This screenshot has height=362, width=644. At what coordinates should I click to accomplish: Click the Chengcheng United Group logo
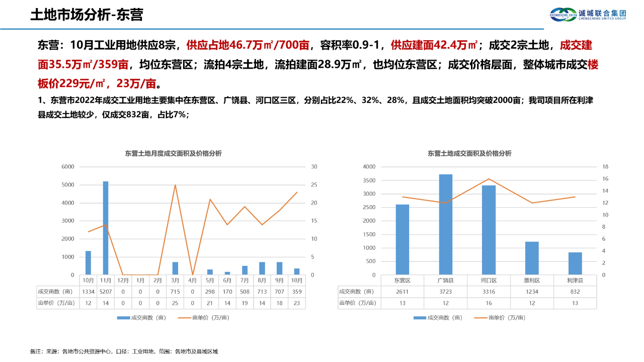click(588, 14)
